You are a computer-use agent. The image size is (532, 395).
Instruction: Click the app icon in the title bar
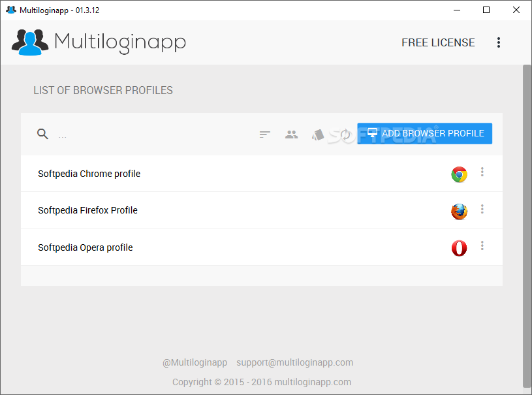click(11, 10)
